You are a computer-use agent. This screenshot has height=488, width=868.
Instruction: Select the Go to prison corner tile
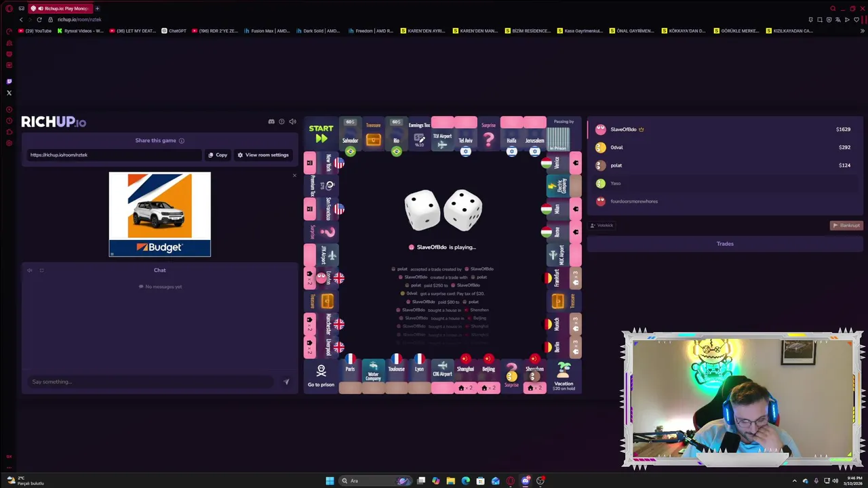[x=321, y=376]
